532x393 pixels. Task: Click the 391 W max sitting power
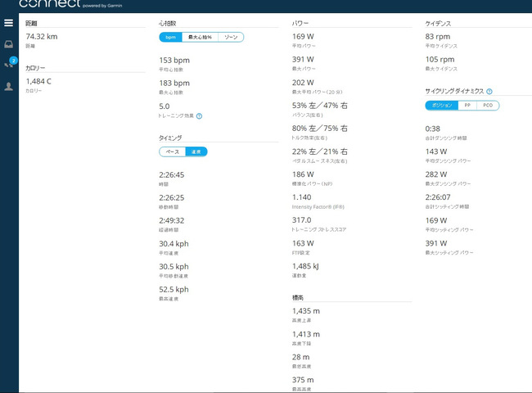pos(436,243)
